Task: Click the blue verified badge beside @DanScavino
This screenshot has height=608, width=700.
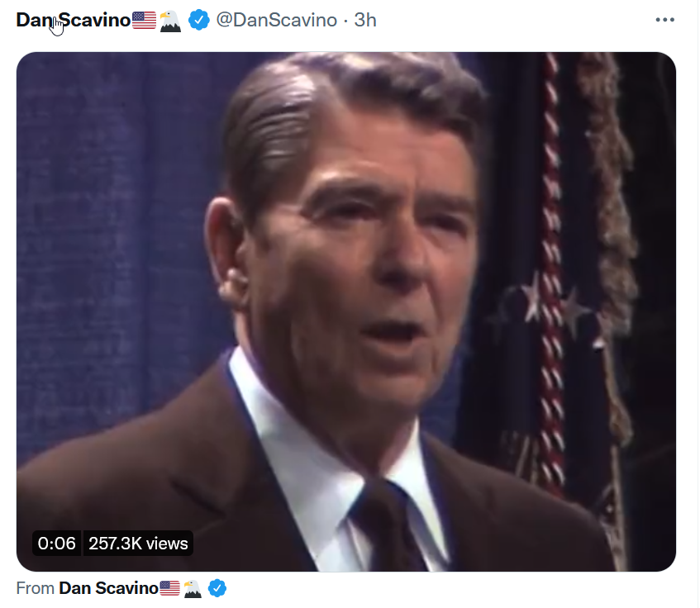Action: 198,20
